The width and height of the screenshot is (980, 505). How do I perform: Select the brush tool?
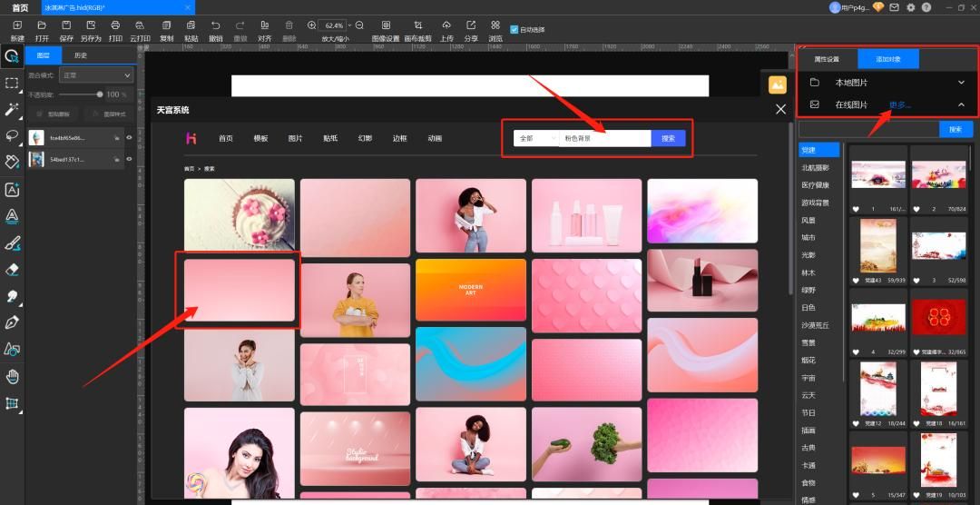point(12,243)
